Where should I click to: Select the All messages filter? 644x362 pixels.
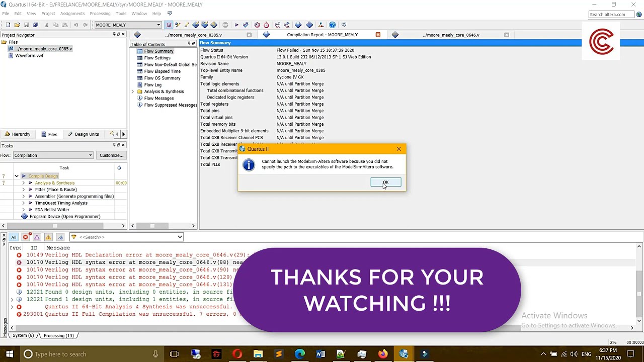click(x=14, y=237)
